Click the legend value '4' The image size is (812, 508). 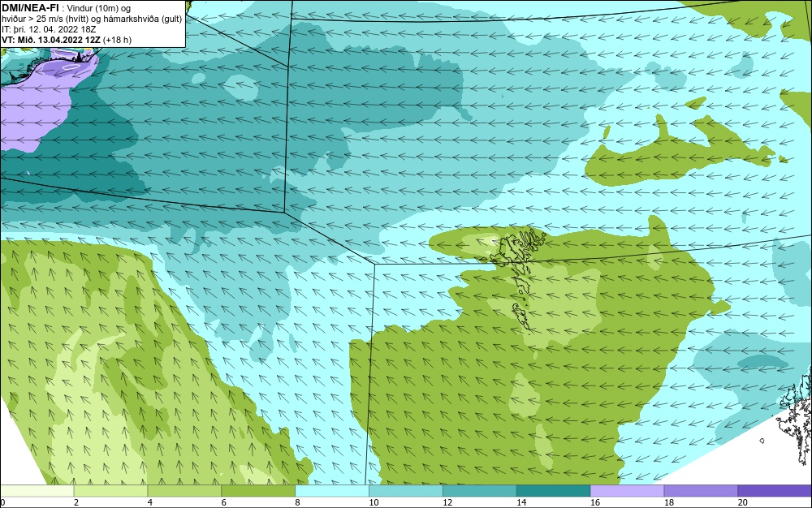149,502
